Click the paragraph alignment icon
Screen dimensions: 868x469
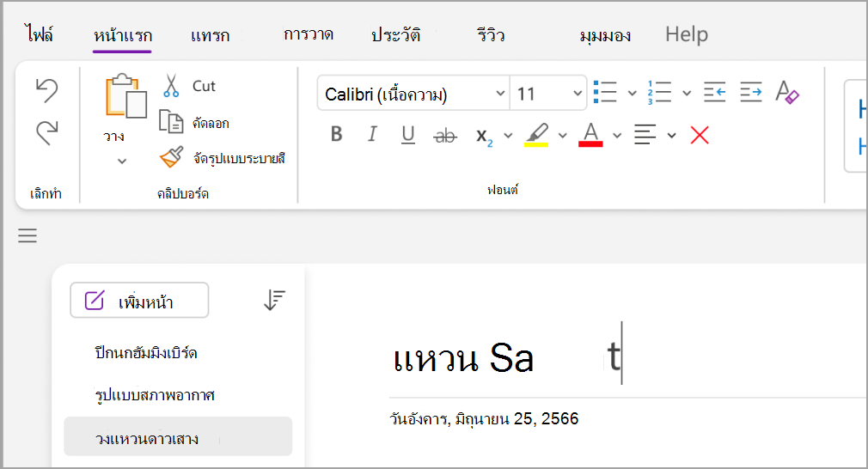click(645, 134)
